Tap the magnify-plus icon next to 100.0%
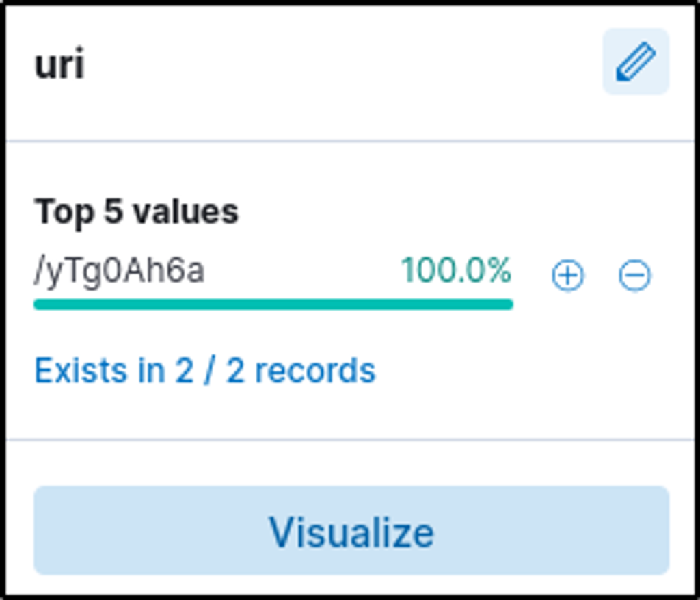This screenshot has height=600, width=700. coord(567,276)
